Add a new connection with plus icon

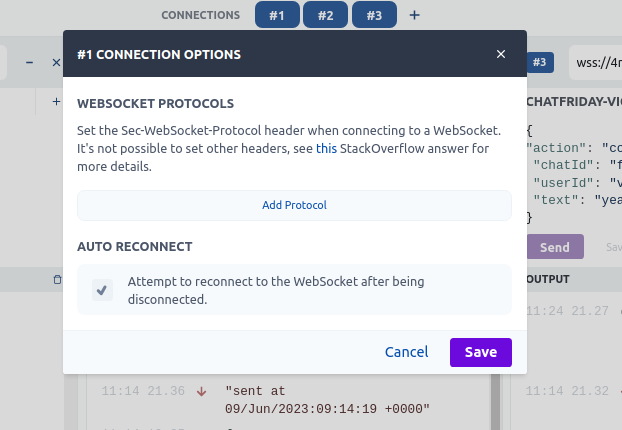pos(415,15)
